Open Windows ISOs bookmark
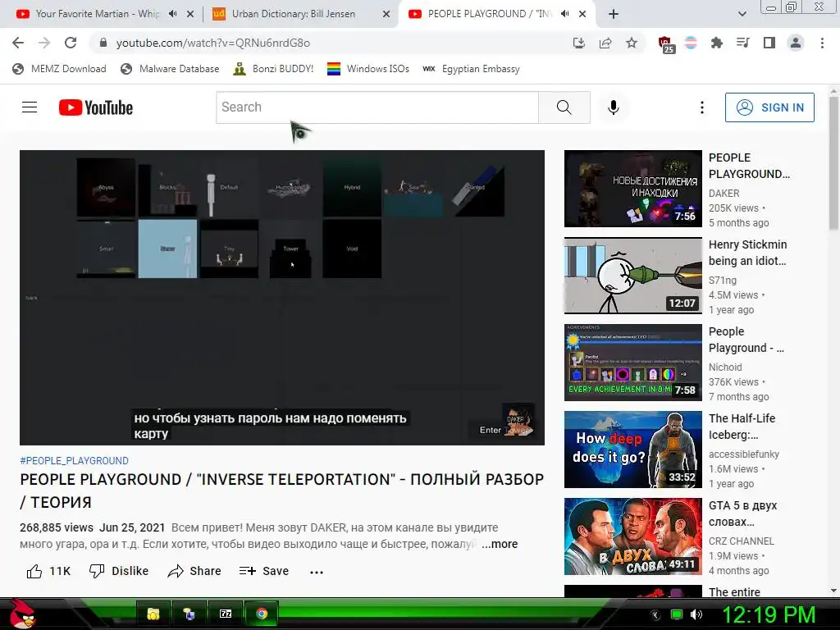 [x=368, y=69]
